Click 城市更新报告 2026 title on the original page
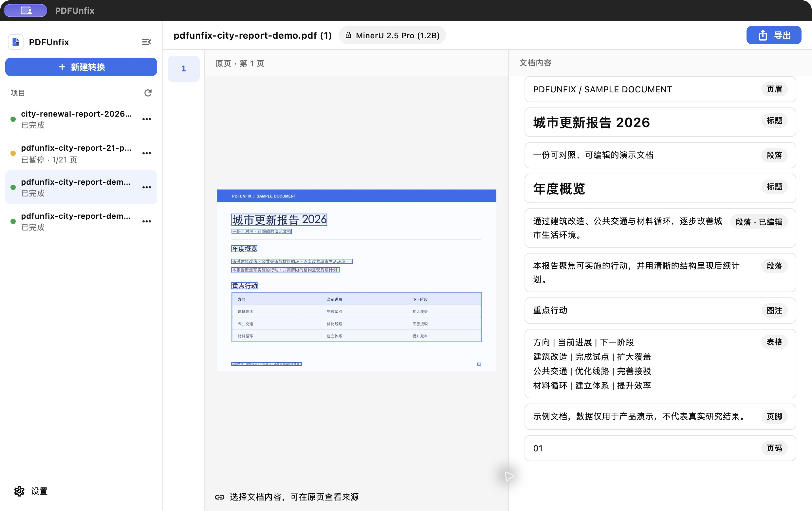The width and height of the screenshot is (812, 511). [x=279, y=219]
